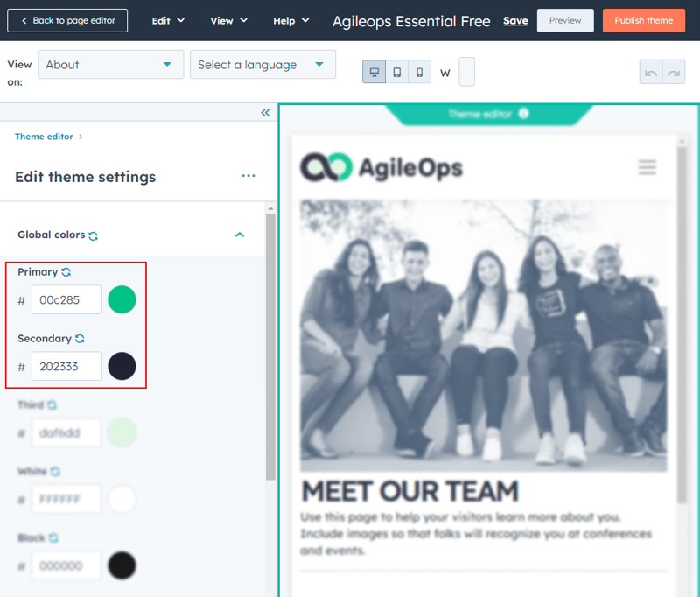The width and height of the screenshot is (700, 597).
Task: Open the hamburger menu in preview
Action: (647, 167)
